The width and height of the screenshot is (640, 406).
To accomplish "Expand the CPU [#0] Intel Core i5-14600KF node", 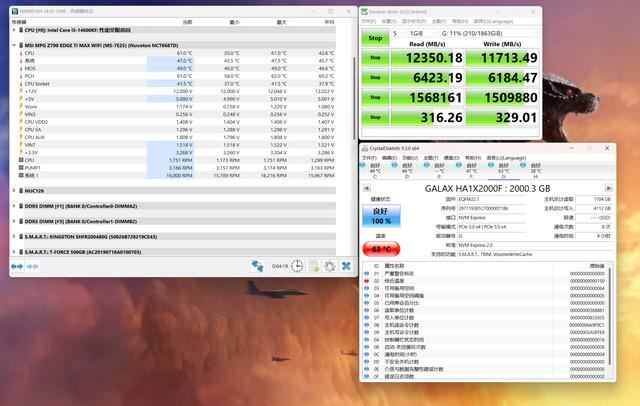I will pos(14,30).
